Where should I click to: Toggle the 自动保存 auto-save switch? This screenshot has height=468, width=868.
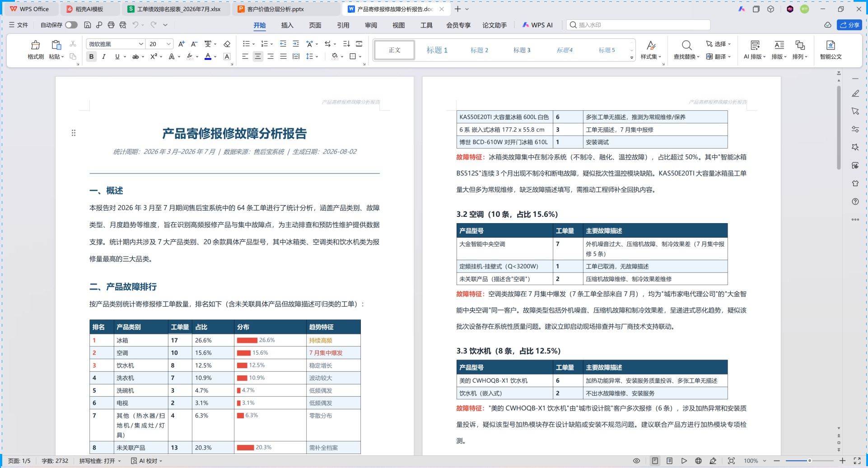point(71,25)
